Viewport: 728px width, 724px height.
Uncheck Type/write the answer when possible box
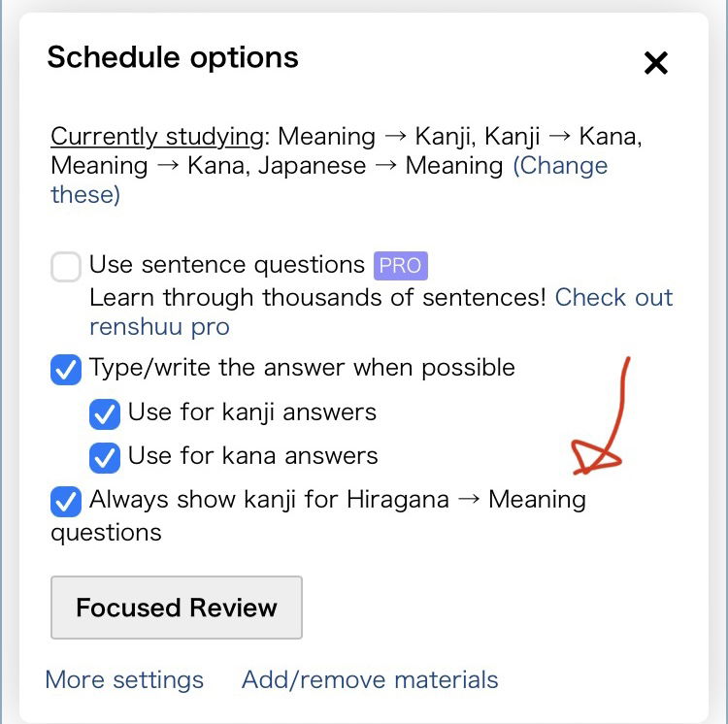click(x=66, y=370)
